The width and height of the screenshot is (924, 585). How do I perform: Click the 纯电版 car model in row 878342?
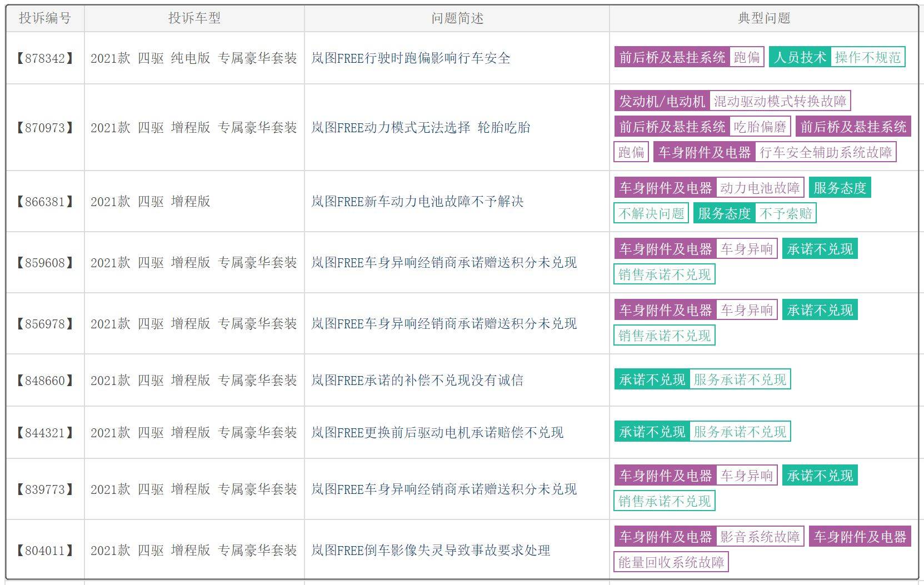(194, 58)
